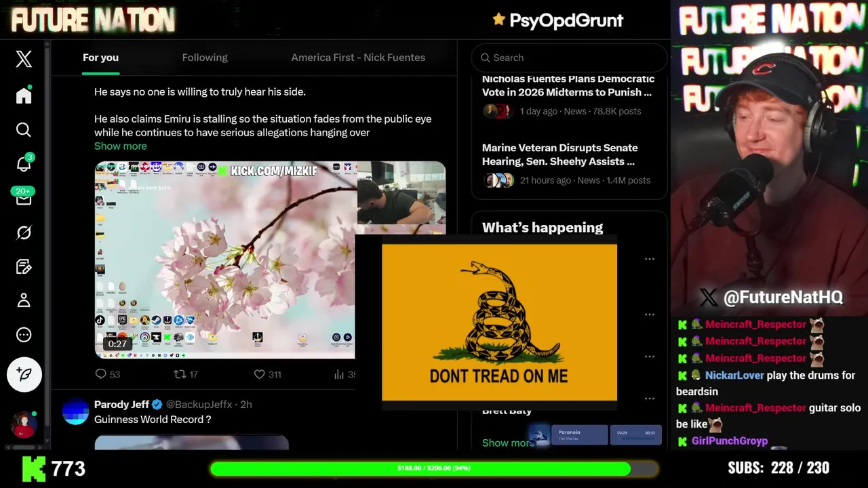Click Meincraft_Respector on the guitar solo message
The width and height of the screenshot is (868, 488).
pos(755,408)
